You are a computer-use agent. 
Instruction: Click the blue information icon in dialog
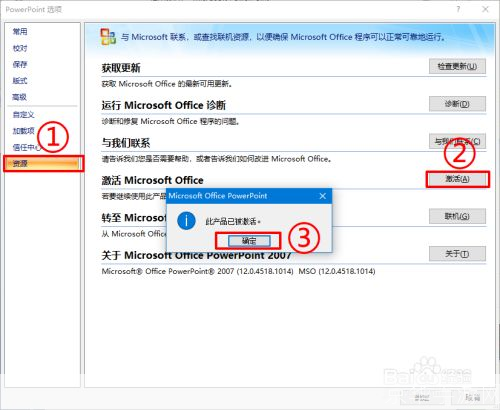[186, 221]
